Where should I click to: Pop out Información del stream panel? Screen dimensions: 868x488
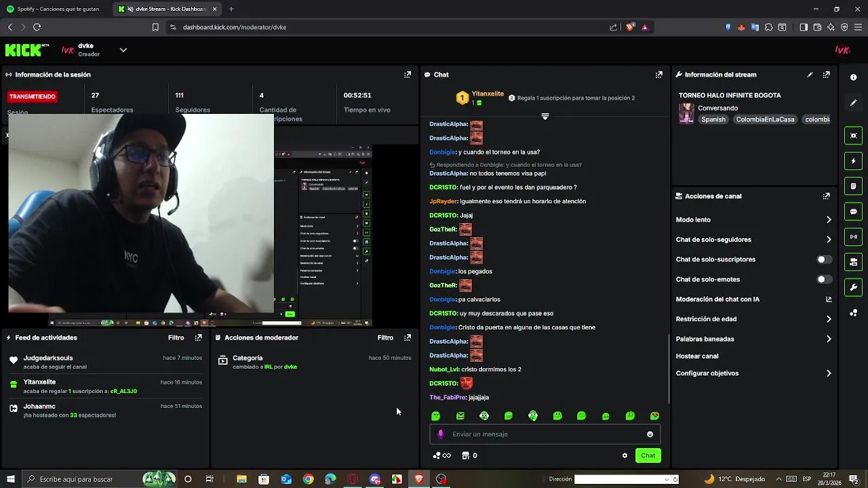point(826,75)
